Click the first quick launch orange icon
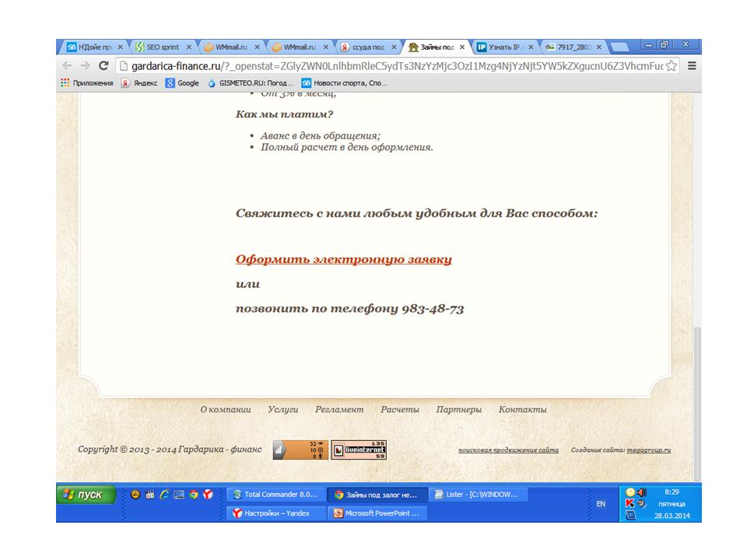Image resolution: width=747 pixels, height=560 pixels. click(135, 495)
